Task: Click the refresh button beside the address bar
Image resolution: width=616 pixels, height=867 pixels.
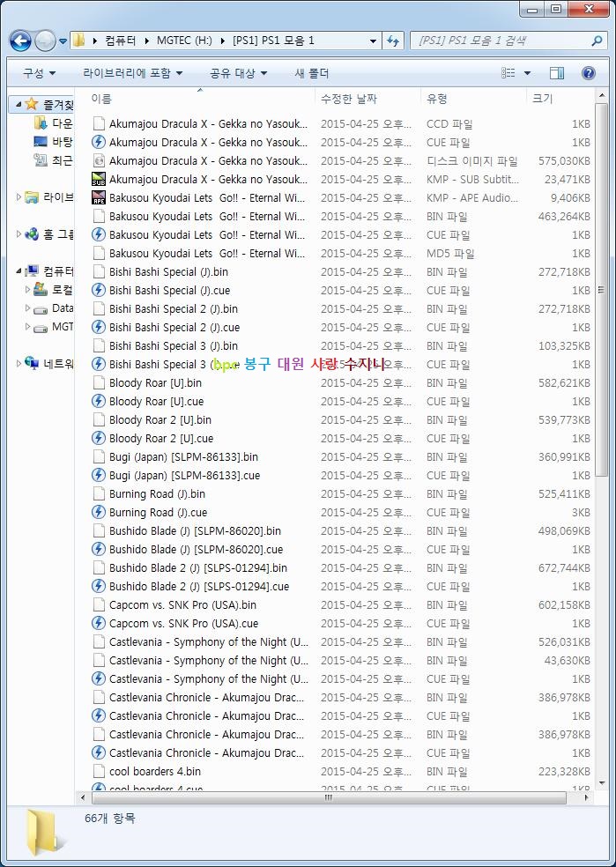Action: [393, 41]
